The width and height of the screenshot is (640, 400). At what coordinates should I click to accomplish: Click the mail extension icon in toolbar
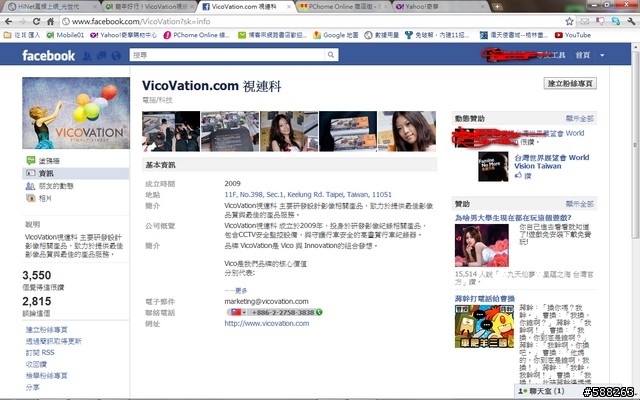[585, 21]
